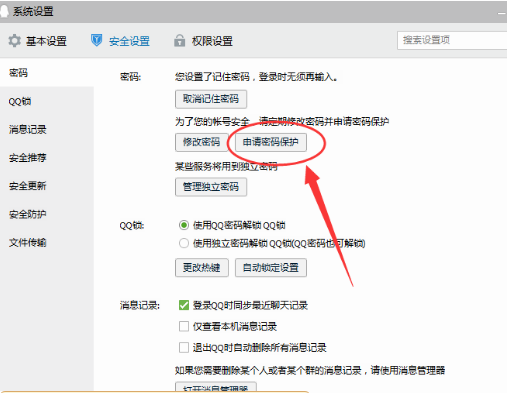The height and width of the screenshot is (393, 507).
Task: Open 安全更新 in the sidebar
Action: 28,186
